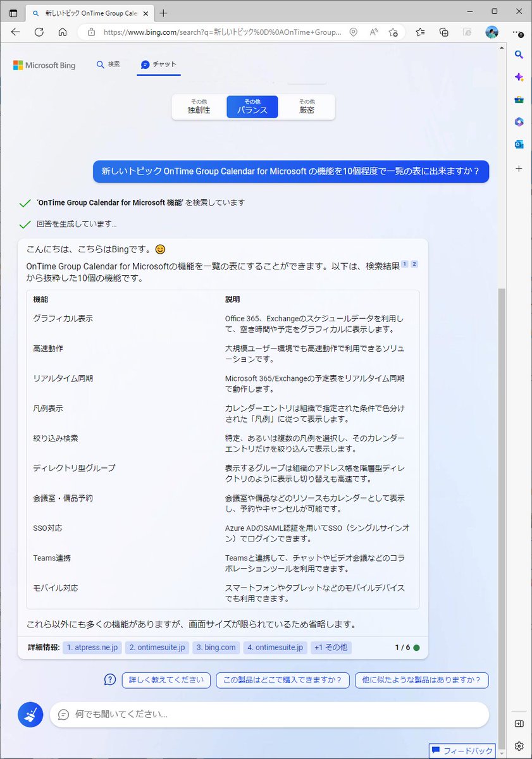Choose suggestion 詳しく教えてください
The image size is (532, 759).
click(166, 680)
